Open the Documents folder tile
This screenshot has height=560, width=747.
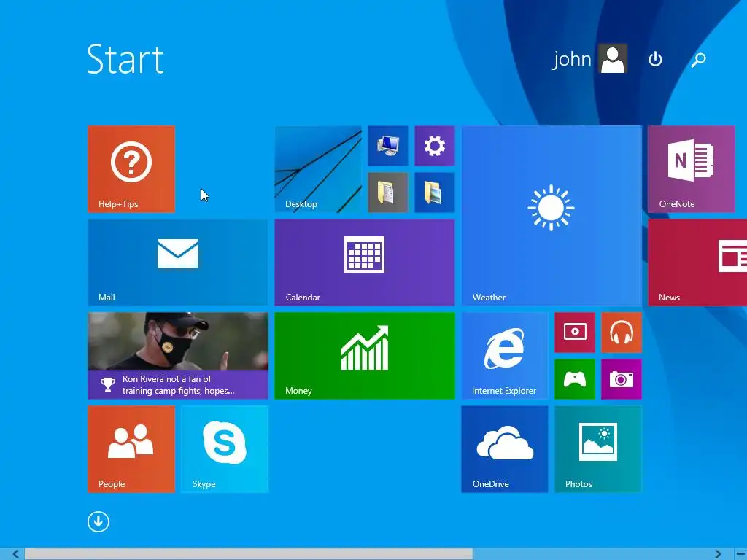point(388,192)
